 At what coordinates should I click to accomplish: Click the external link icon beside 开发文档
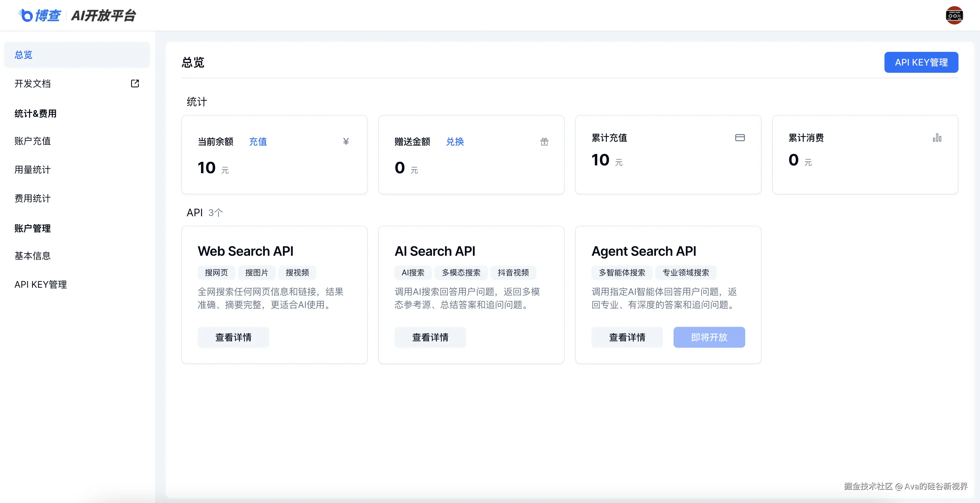click(x=135, y=84)
